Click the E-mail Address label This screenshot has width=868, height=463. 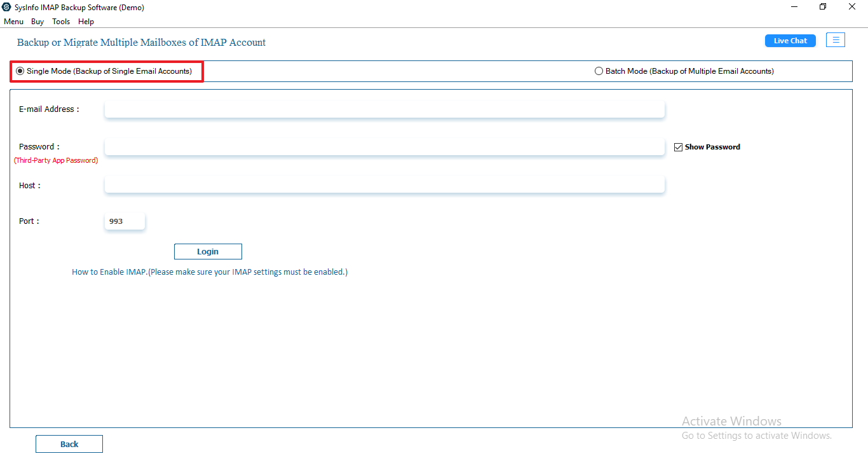pyautogui.click(x=49, y=109)
